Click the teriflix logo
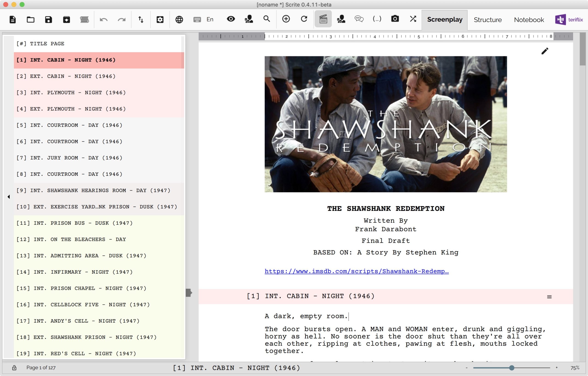Viewport: 588px width, 376px height. (569, 19)
